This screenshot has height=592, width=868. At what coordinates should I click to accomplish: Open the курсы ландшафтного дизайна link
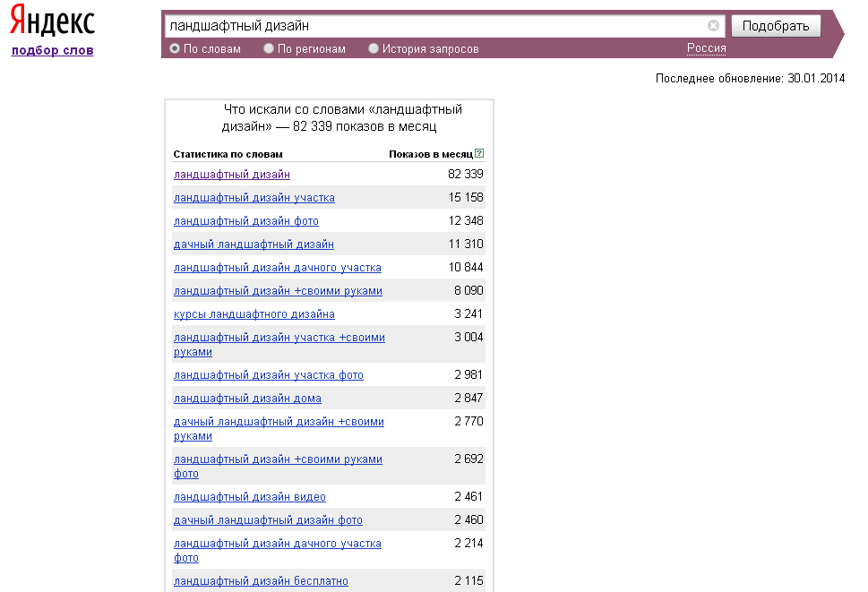(254, 313)
